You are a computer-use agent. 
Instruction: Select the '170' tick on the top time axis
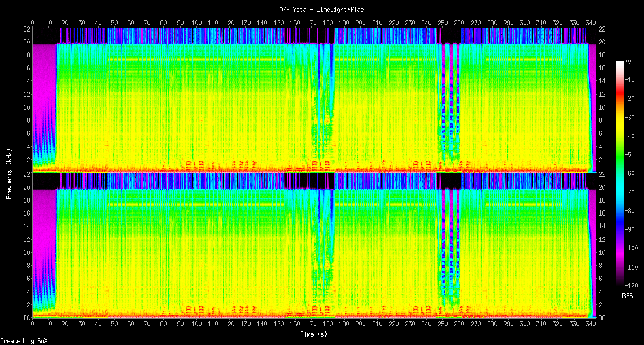tap(311, 23)
